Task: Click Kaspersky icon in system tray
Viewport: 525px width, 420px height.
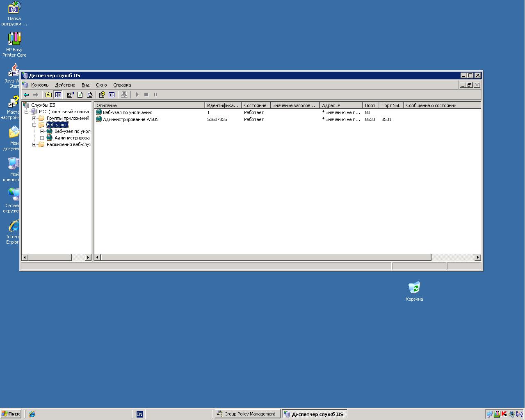Action: coord(504,414)
